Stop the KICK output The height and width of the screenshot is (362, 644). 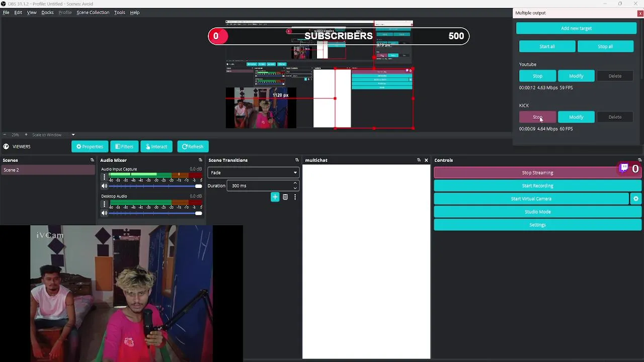(537, 117)
